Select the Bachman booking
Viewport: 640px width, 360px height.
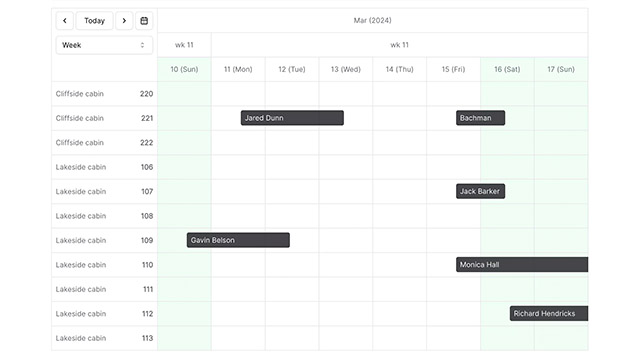point(480,118)
